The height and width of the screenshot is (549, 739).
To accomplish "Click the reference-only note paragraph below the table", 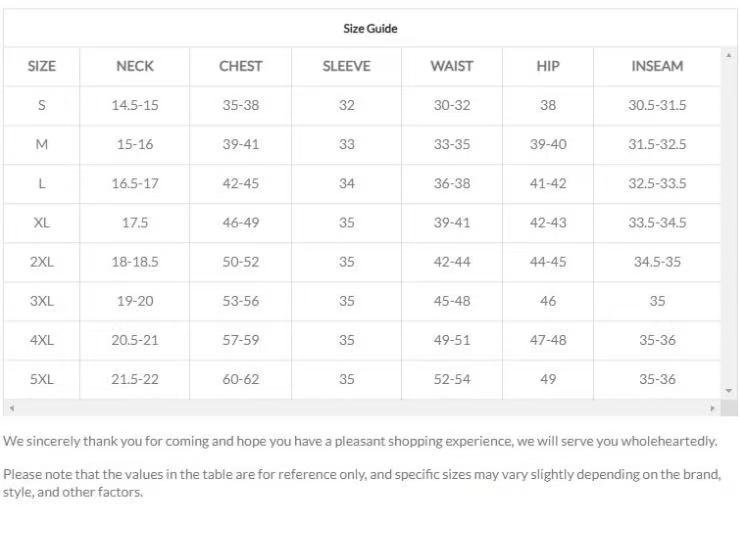I will click(x=360, y=483).
